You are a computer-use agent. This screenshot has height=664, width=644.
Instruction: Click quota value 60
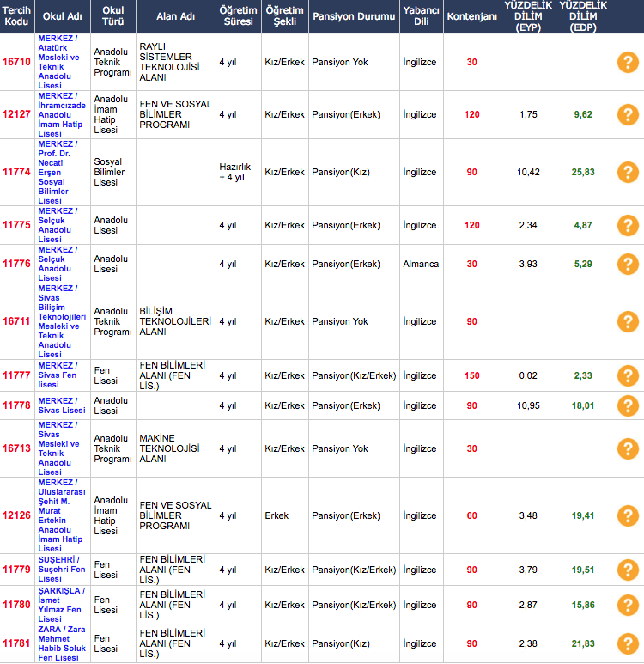tap(472, 515)
